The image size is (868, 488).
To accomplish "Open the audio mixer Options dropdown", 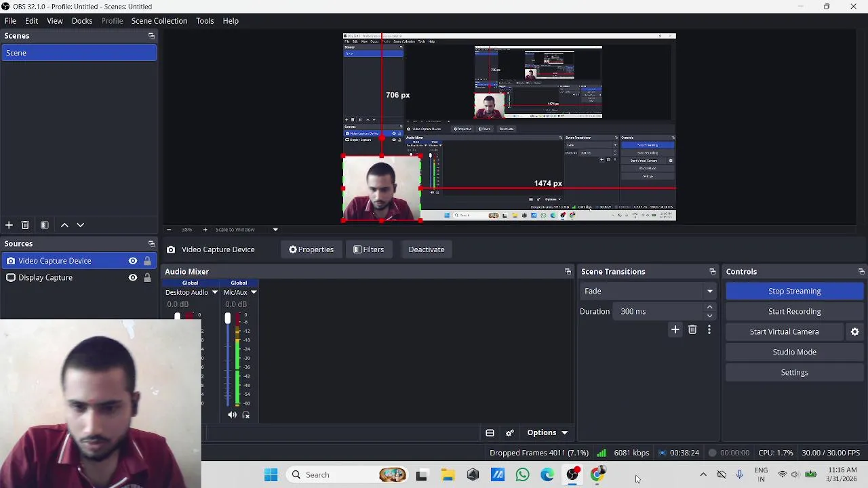I will point(547,433).
